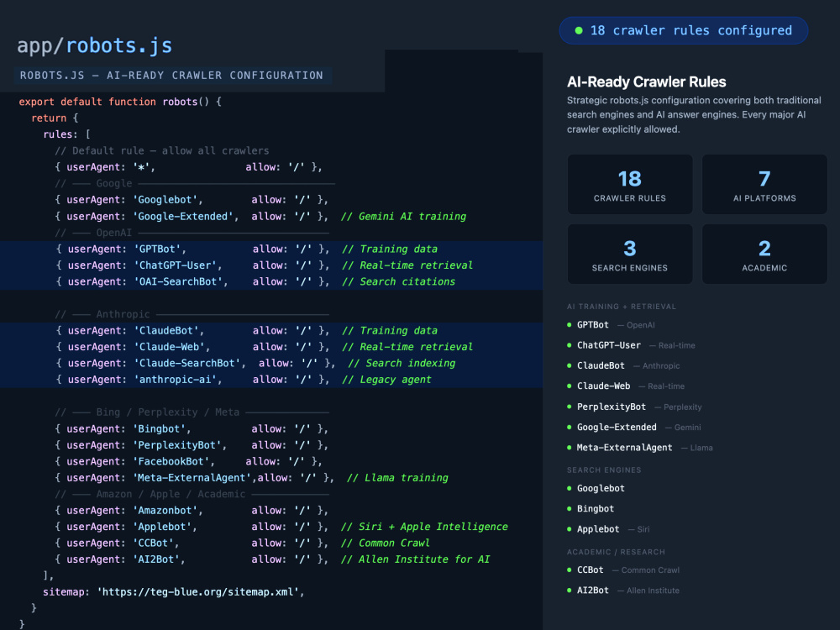The height and width of the screenshot is (630, 840).
Task: Select the 3 Search Engines stat card
Action: 630,254
